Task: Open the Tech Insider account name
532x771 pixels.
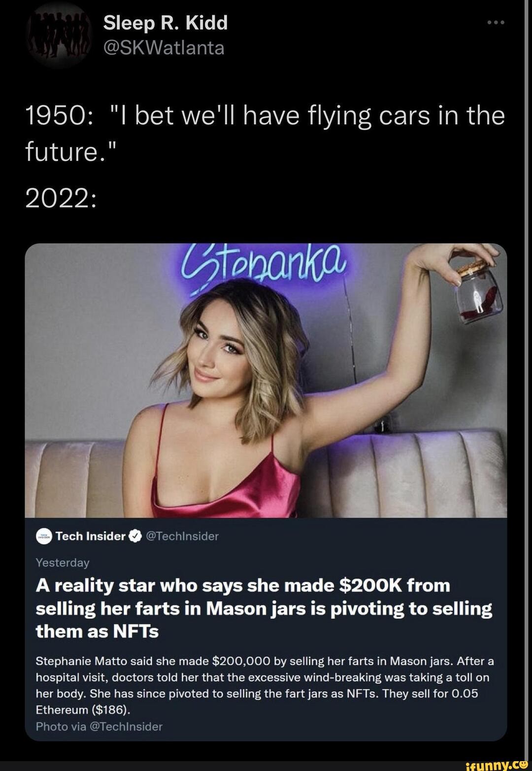Action: [x=91, y=536]
